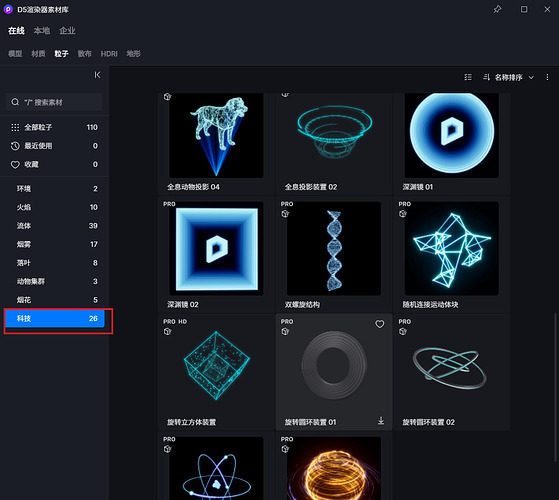The width and height of the screenshot is (559, 500).
Task: Collapse the sidebar with the arrow icon
Action: (x=97, y=75)
